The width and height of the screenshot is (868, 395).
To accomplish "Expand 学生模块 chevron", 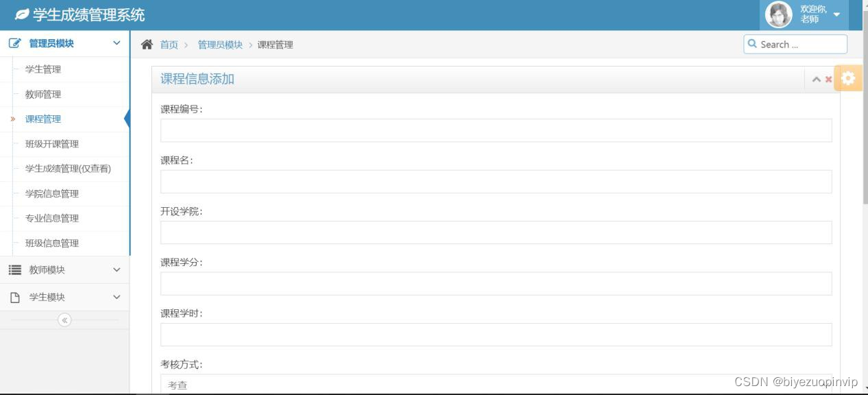I will pyautogui.click(x=116, y=298).
